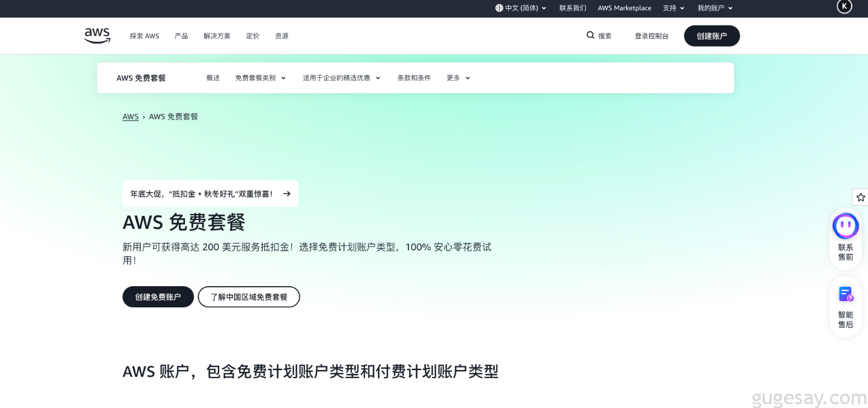The image size is (868, 408).
Task: Expand the 中文 (简体) language dropdown
Action: click(521, 8)
